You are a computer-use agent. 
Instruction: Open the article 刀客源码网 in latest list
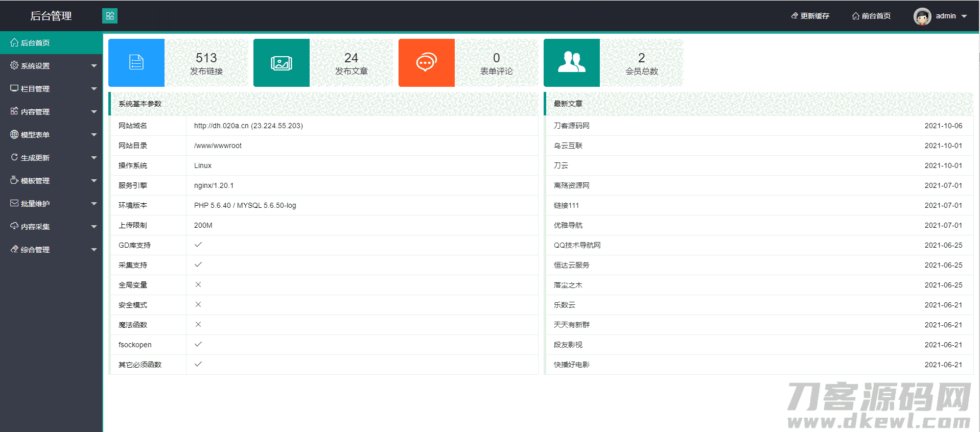pyautogui.click(x=571, y=126)
